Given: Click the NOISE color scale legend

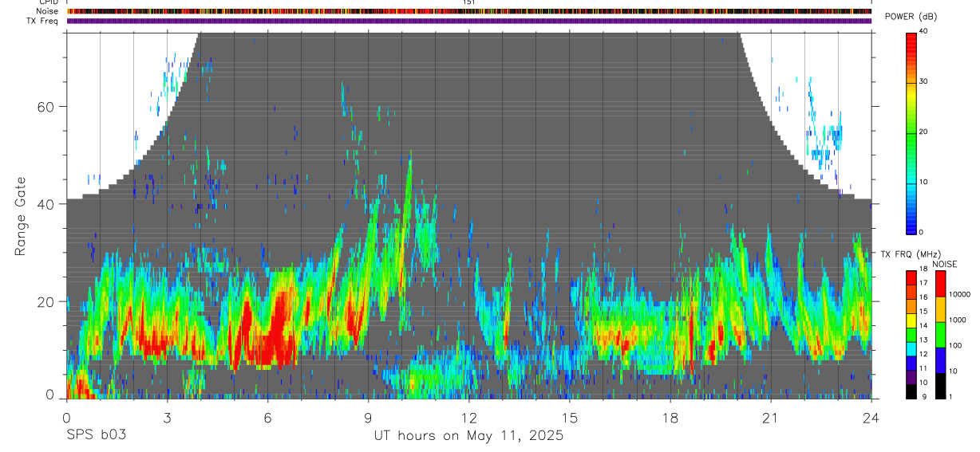Looking at the screenshot, I should [940, 335].
